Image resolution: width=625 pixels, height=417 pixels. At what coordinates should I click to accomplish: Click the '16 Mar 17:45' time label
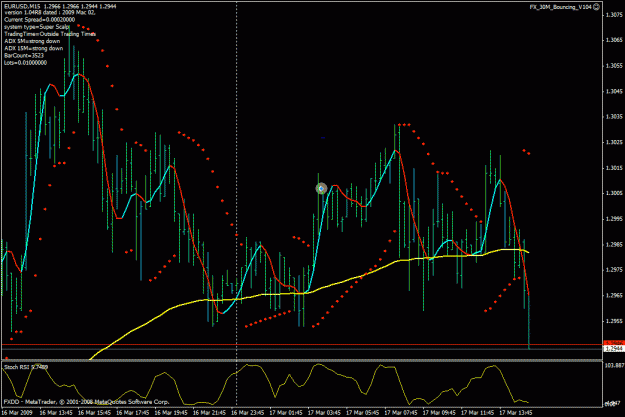132,413
